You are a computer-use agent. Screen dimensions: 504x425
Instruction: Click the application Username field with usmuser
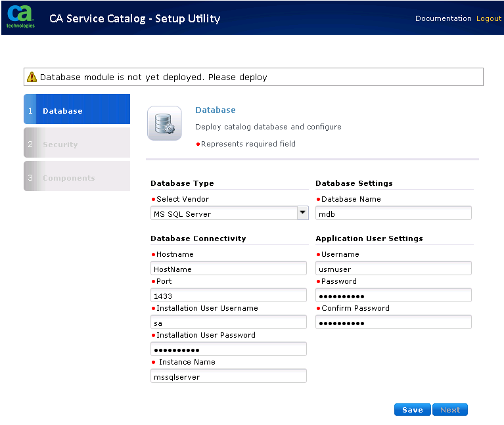click(393, 268)
